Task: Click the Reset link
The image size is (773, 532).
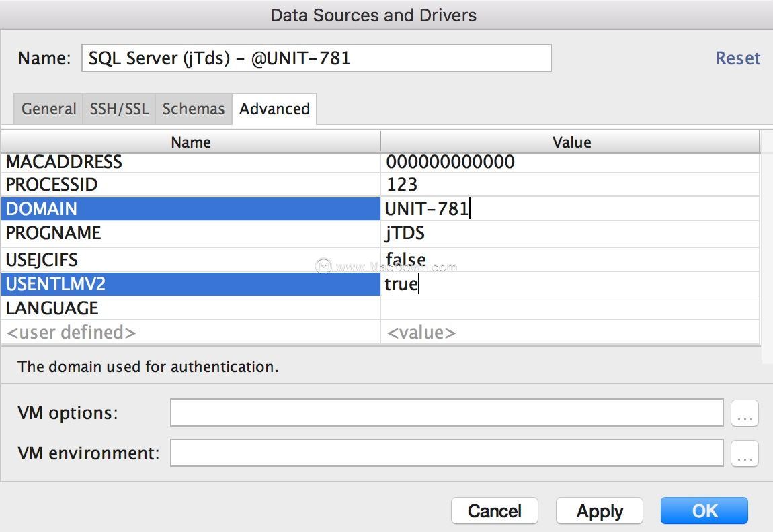Action: 737,58
